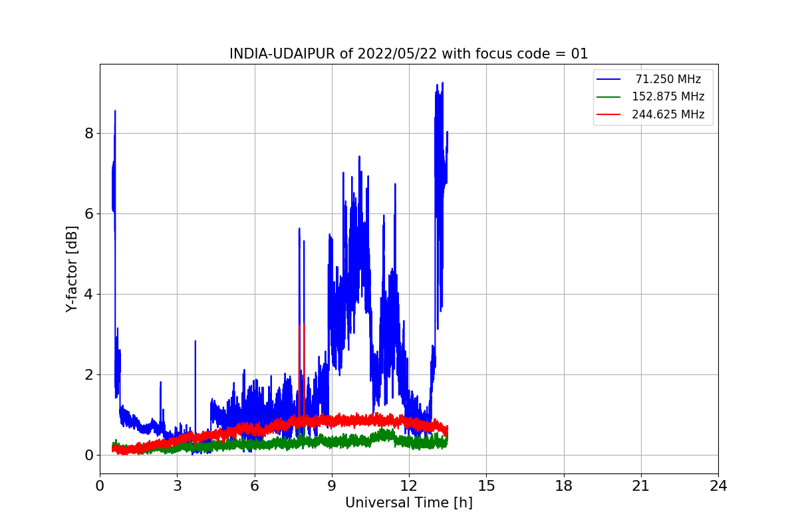Click x-axis tick label 21

(x=641, y=486)
